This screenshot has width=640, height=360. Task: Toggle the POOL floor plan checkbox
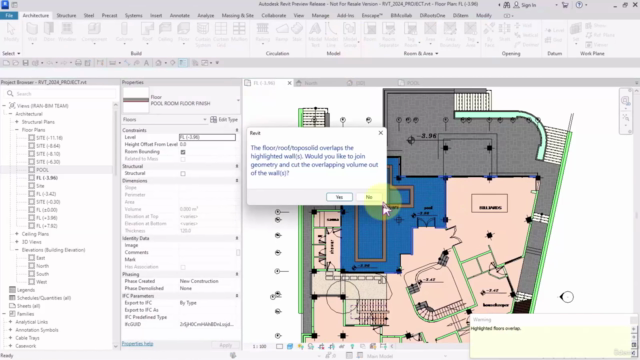(31, 170)
